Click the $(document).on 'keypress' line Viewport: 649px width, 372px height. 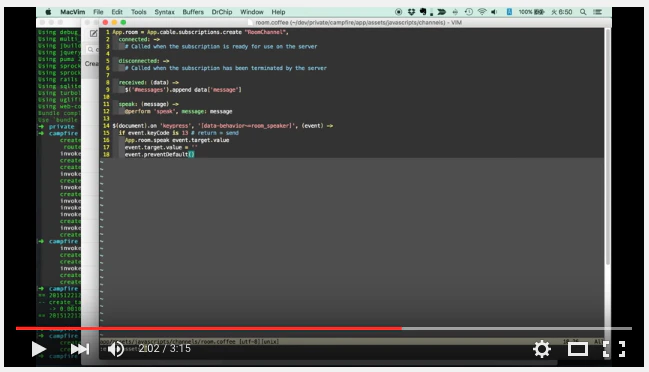pyautogui.click(x=223, y=125)
